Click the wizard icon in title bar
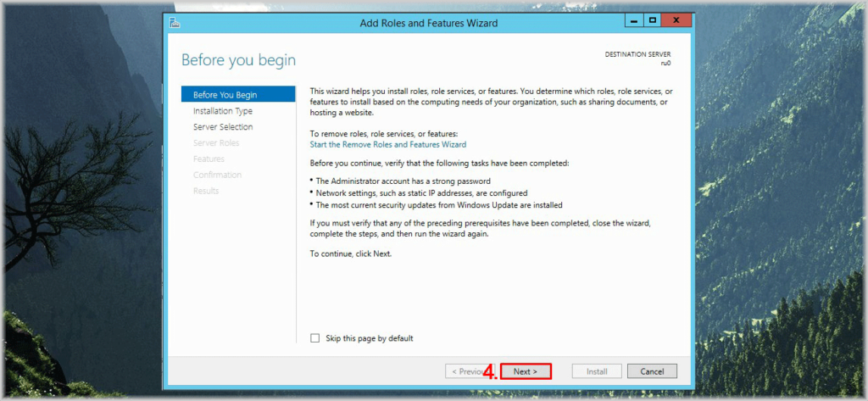868x401 pixels. click(x=175, y=23)
